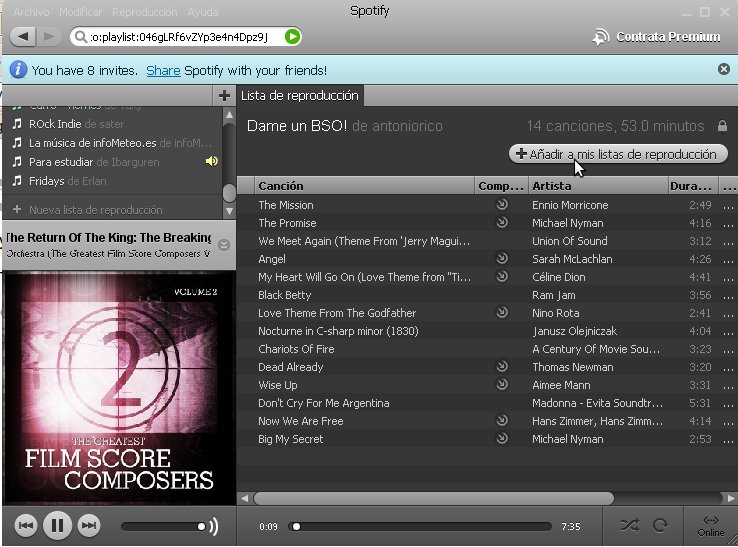
Task: Click share icon for Angel row
Action: coord(502,258)
